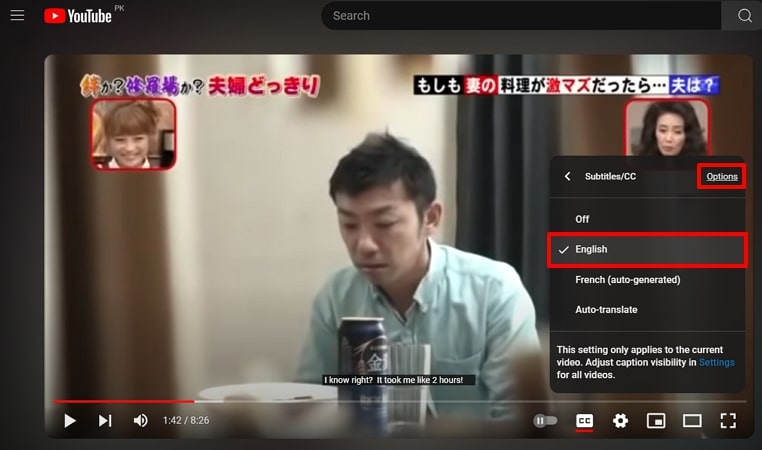Open Auto-translate language list

pyautogui.click(x=606, y=310)
